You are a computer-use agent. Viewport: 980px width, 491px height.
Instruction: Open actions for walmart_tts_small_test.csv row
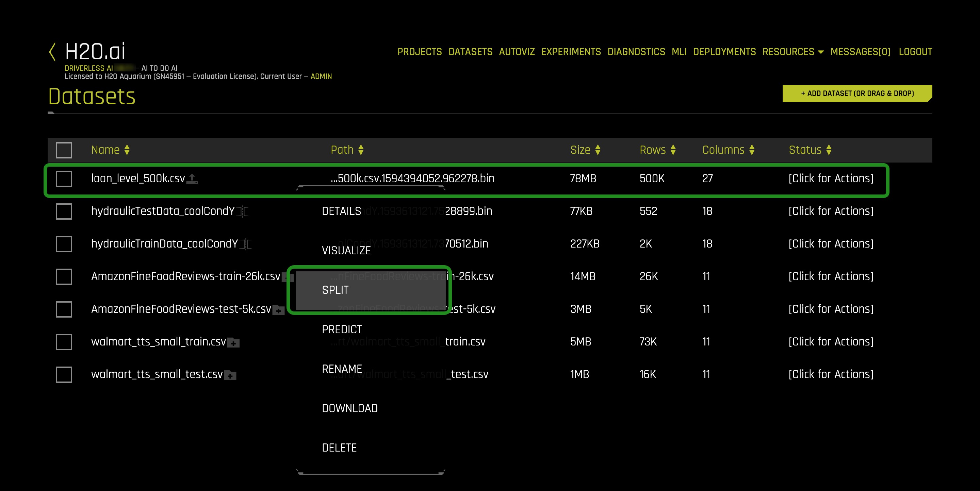(x=831, y=375)
